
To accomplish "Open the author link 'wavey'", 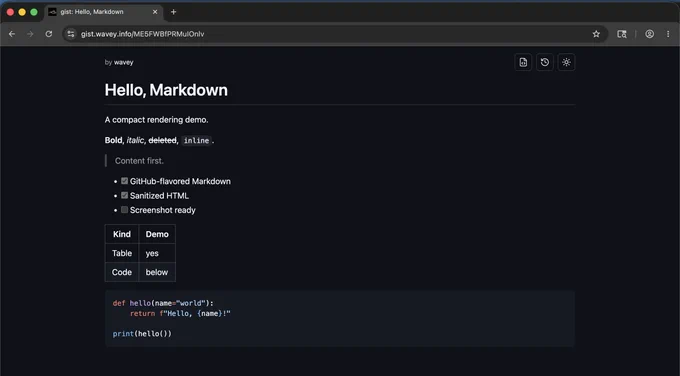I will [x=124, y=62].
